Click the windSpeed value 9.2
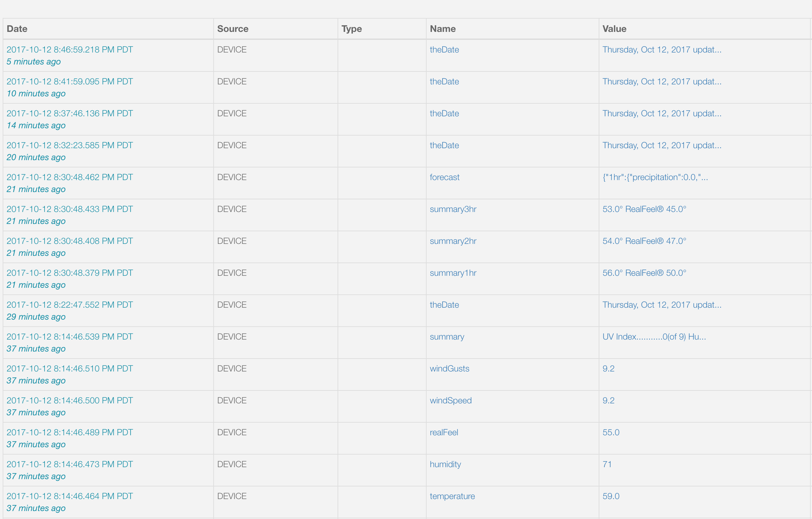This screenshot has height=519, width=812. coord(608,401)
